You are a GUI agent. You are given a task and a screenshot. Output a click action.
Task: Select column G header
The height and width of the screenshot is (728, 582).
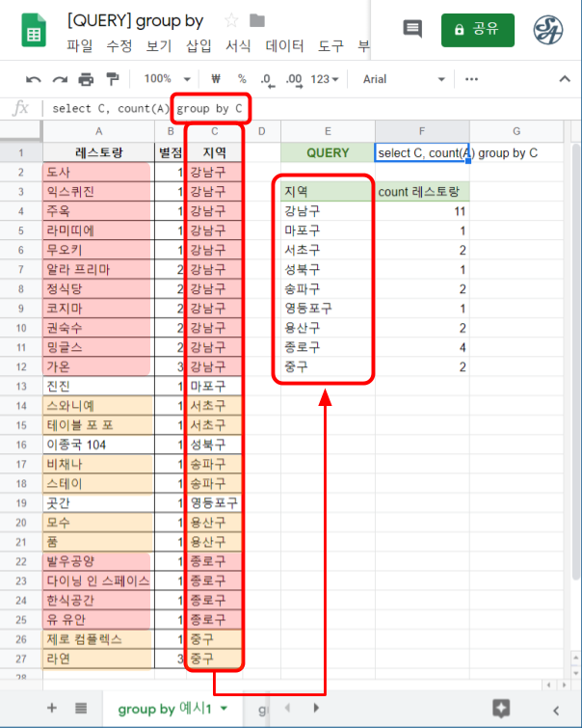click(516, 131)
